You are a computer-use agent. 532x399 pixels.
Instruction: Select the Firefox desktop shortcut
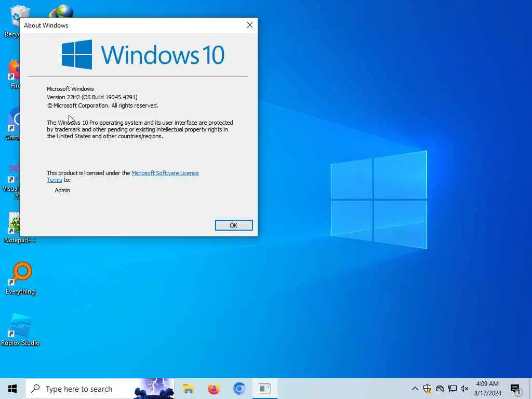14,74
